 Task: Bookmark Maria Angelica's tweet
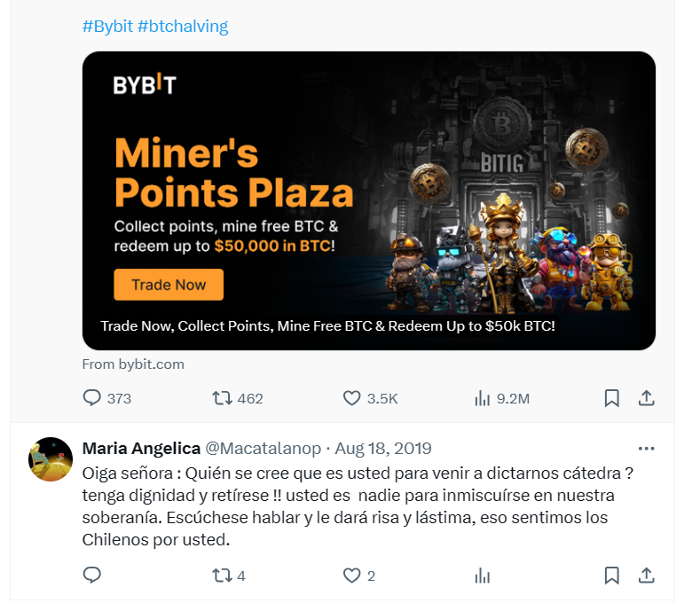coord(611,576)
